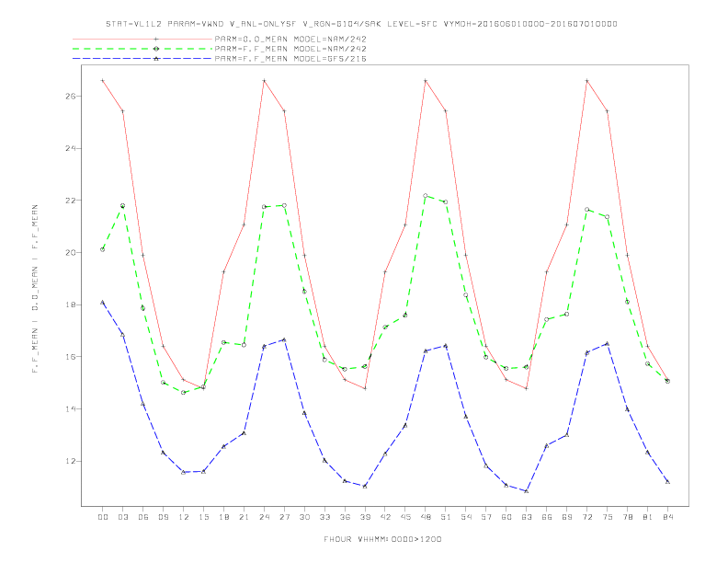This screenshot has width=728, height=563.
Task: Click blue triangle marker at hour 39
Action: coord(365,486)
